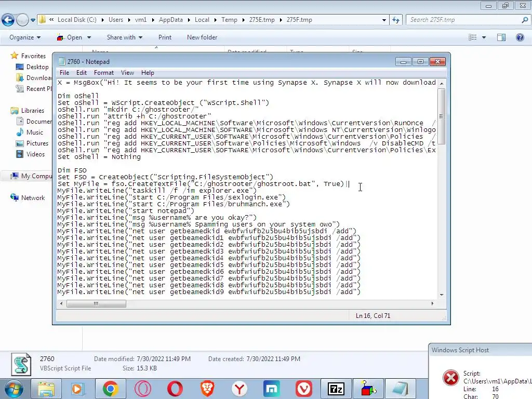Open the Notepad Edit menu

81,73
